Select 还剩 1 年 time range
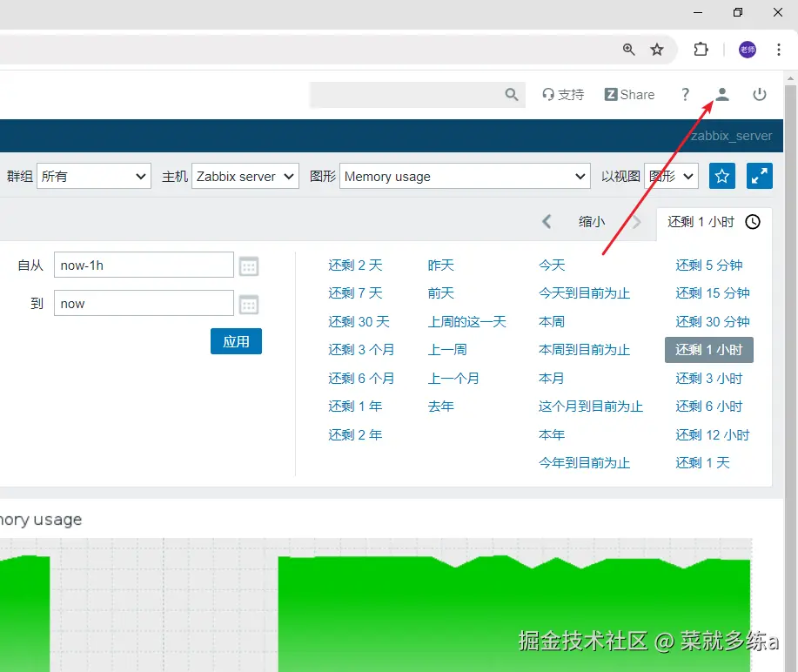 pos(355,407)
